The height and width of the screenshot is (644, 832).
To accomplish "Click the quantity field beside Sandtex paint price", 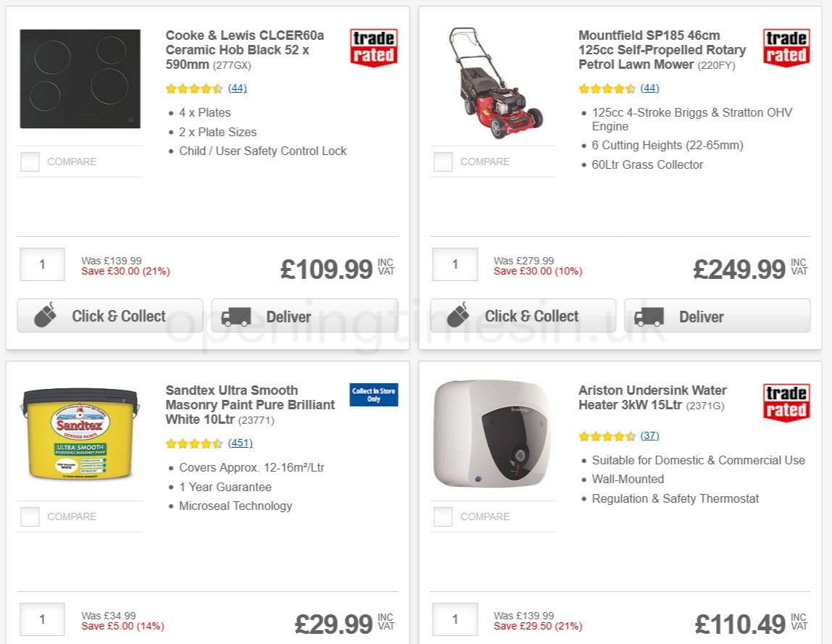I will point(41,619).
